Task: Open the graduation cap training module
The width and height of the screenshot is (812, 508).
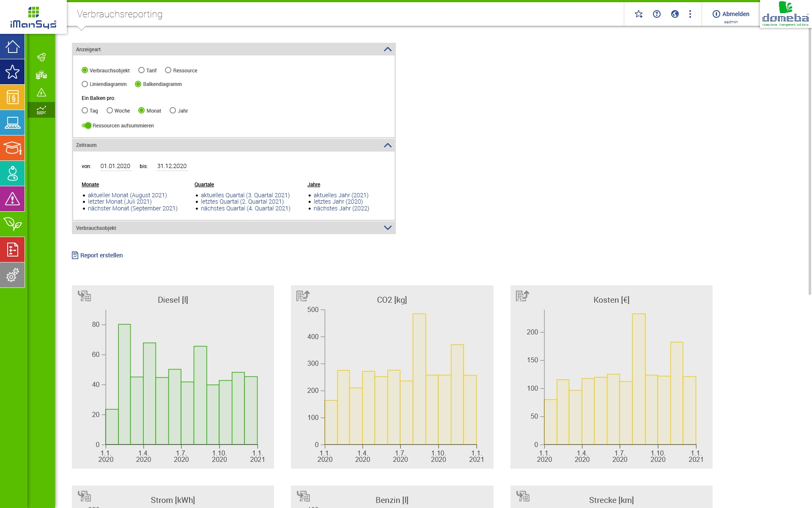Action: 12,148
